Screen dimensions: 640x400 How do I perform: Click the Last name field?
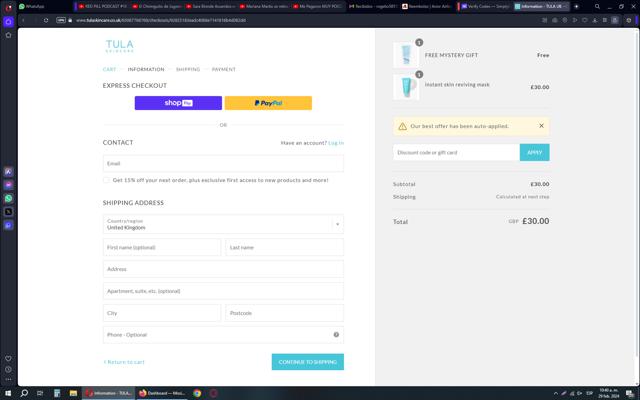[x=284, y=247]
